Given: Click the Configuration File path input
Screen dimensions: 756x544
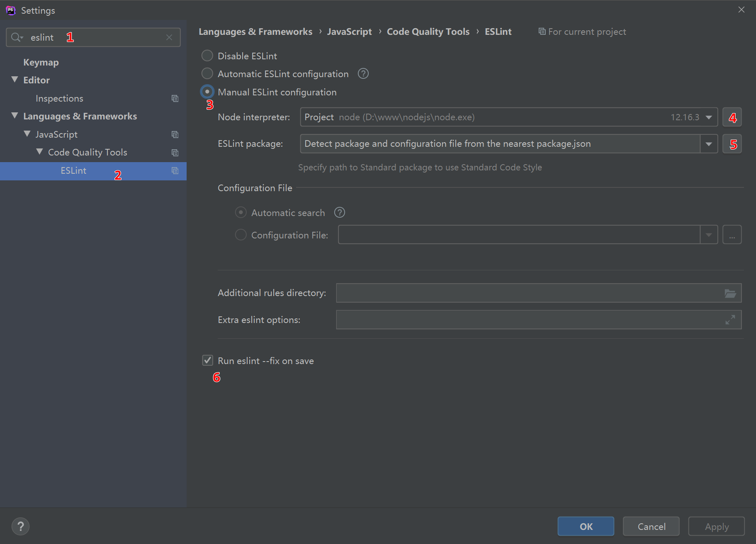Looking at the screenshot, I should click(519, 235).
